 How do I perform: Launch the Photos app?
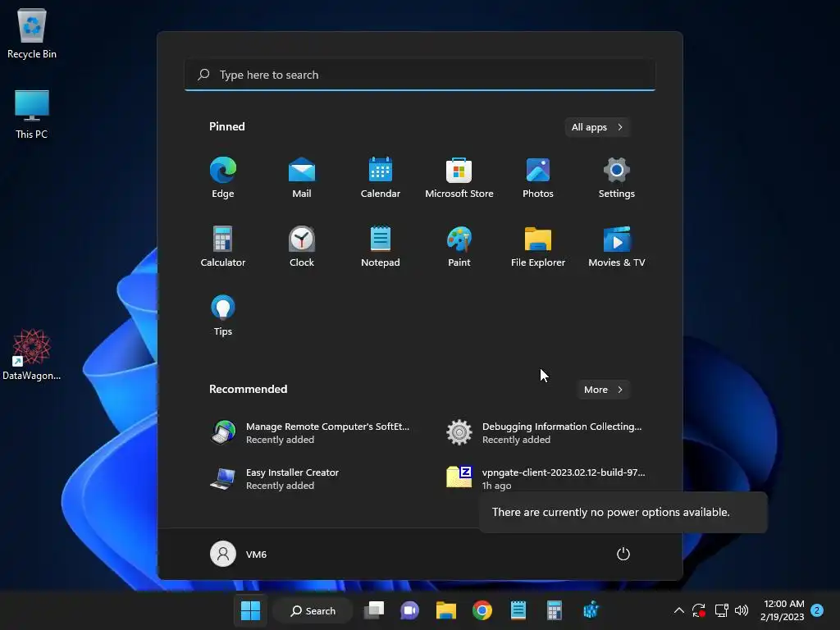coord(538,178)
